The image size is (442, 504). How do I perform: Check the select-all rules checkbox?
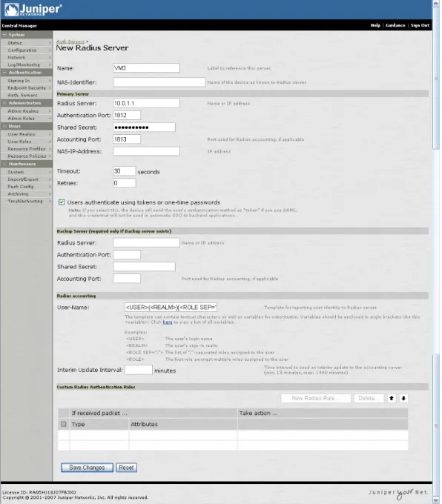pos(63,424)
